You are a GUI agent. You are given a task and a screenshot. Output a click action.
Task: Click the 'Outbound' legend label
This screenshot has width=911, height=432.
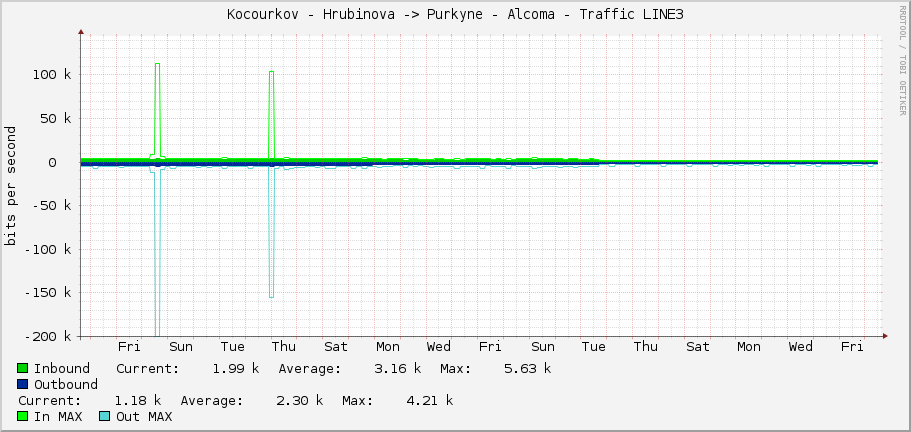(66, 384)
